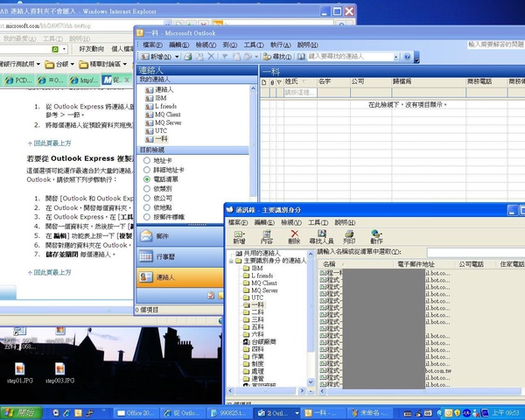Open the dropdown beside IE search icon
This screenshot has width=525, height=420.
64,49
